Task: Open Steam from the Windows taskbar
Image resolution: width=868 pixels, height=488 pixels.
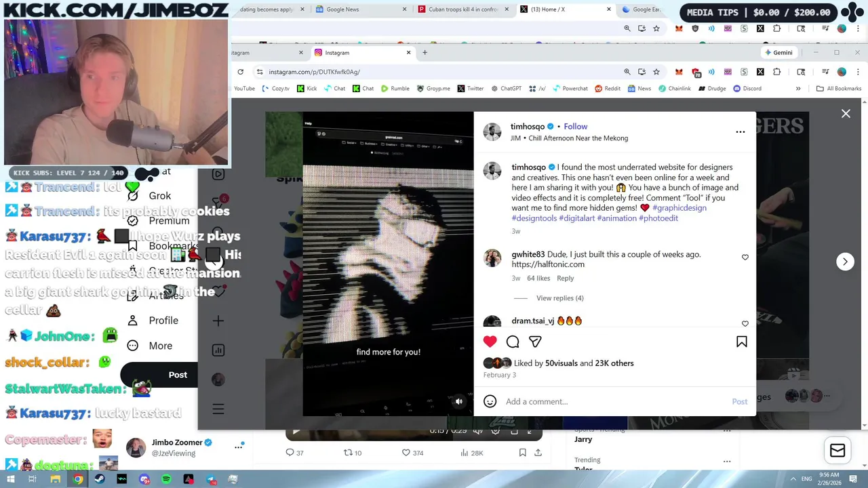Action: tap(100, 479)
